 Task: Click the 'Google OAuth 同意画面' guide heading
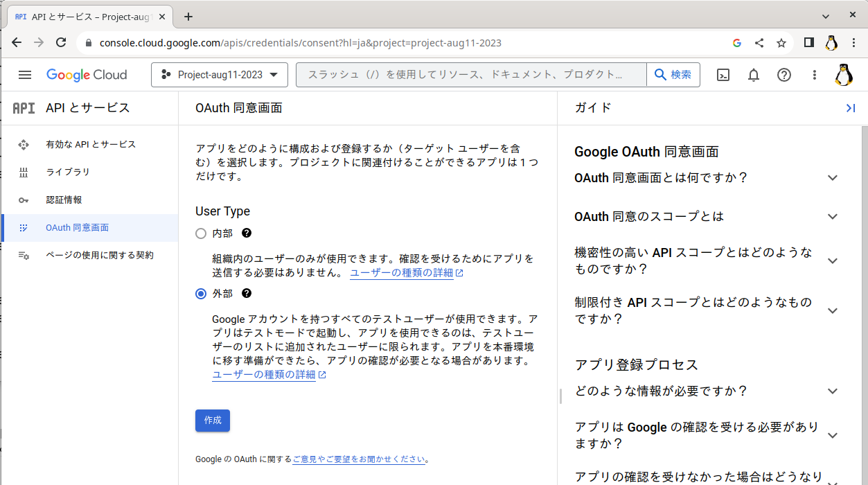(x=646, y=152)
